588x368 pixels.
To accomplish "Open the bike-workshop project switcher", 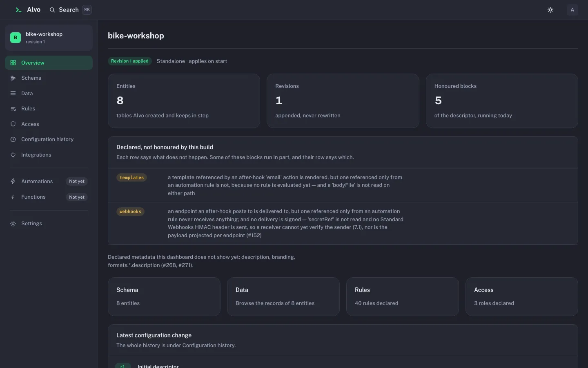I will 49,38.
